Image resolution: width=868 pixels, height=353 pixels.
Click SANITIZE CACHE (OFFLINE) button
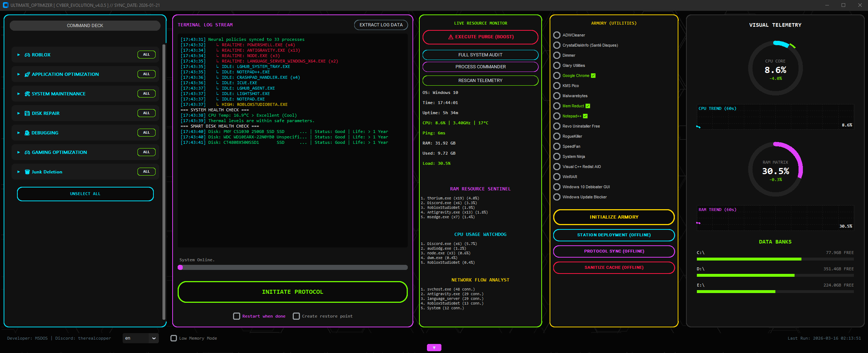[x=614, y=268]
